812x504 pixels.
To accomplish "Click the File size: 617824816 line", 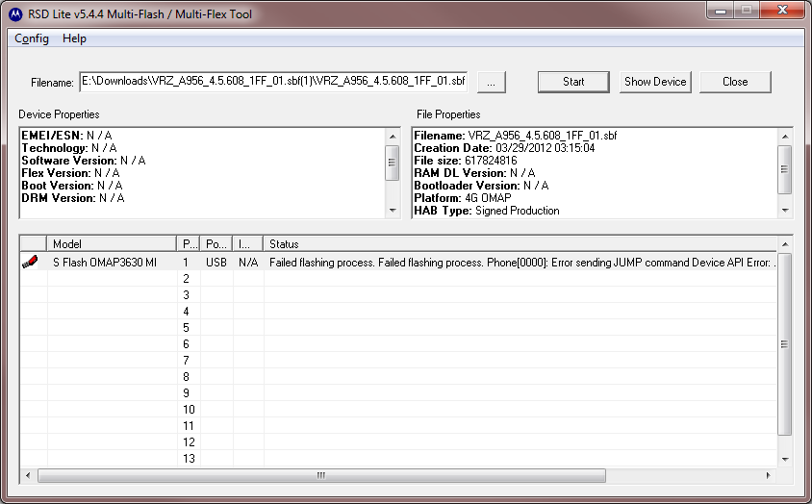I will tap(465, 161).
